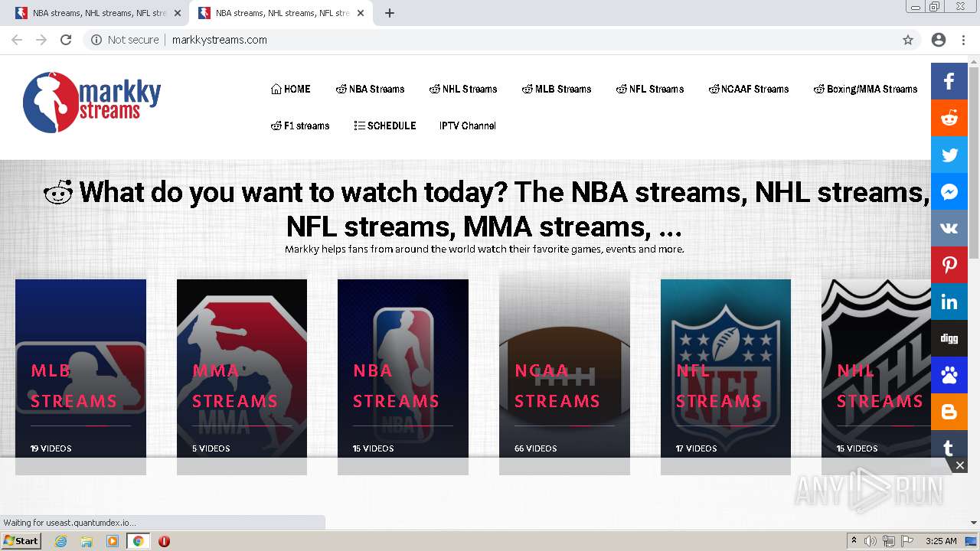Share page on Baidu paw icon
980x551 pixels.
949,375
